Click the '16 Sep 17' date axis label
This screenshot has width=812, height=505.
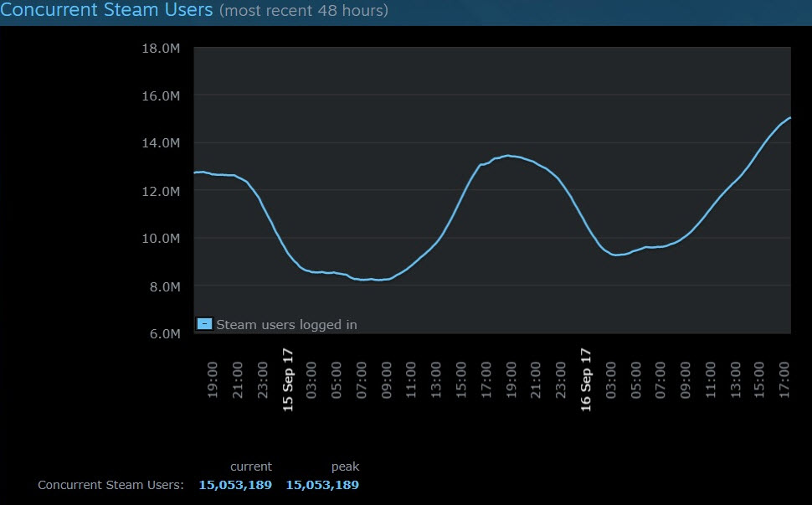pos(586,380)
